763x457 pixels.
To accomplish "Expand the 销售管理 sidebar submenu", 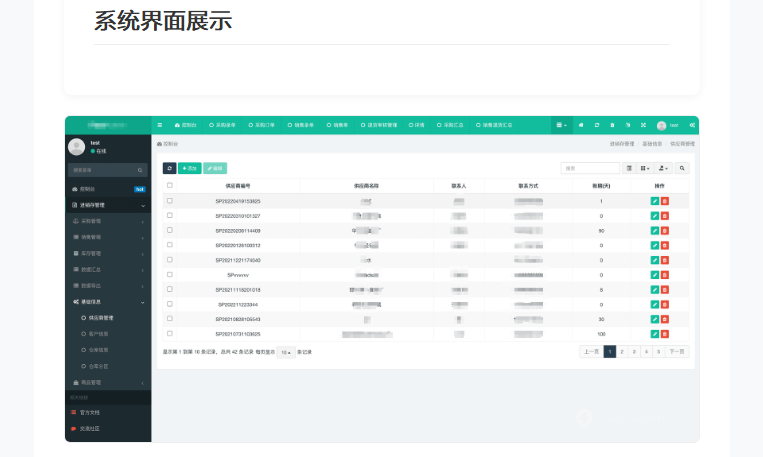I will coord(108,238).
